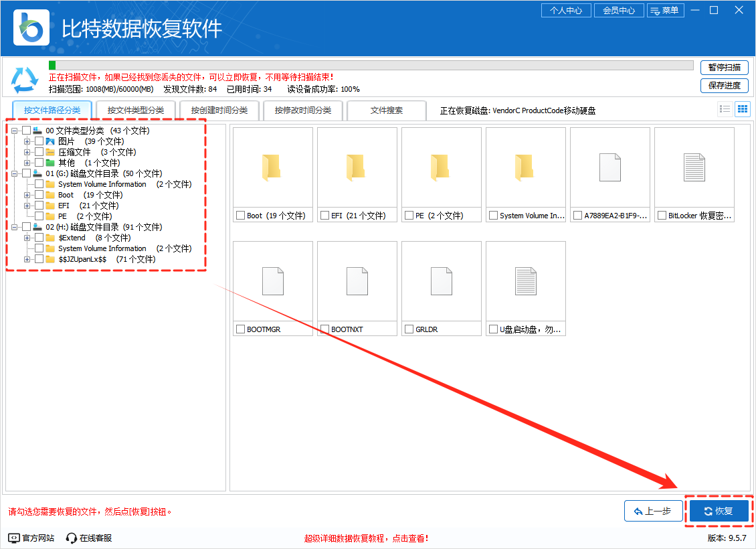
Task: Click the scan progress bar
Action: pyautogui.click(x=368, y=65)
